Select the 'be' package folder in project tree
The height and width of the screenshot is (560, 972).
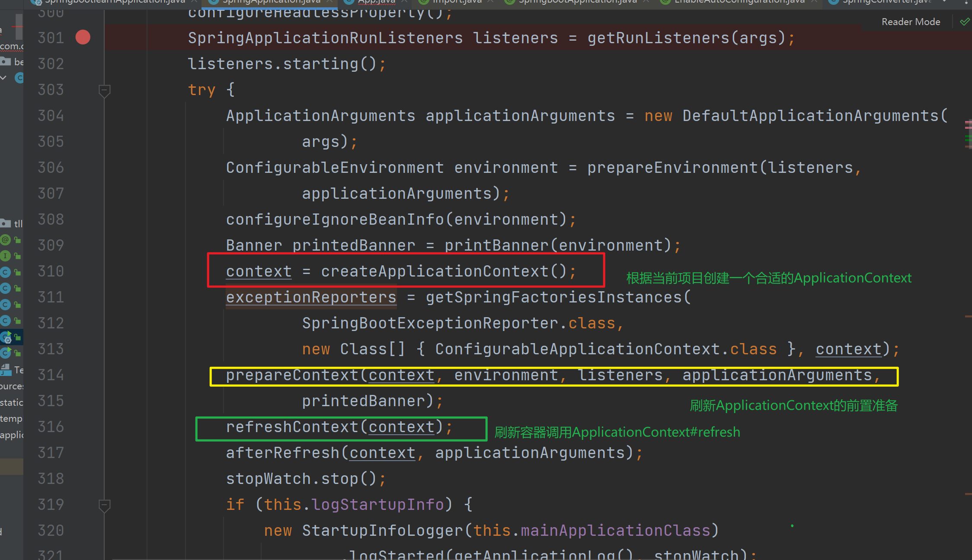(12, 62)
